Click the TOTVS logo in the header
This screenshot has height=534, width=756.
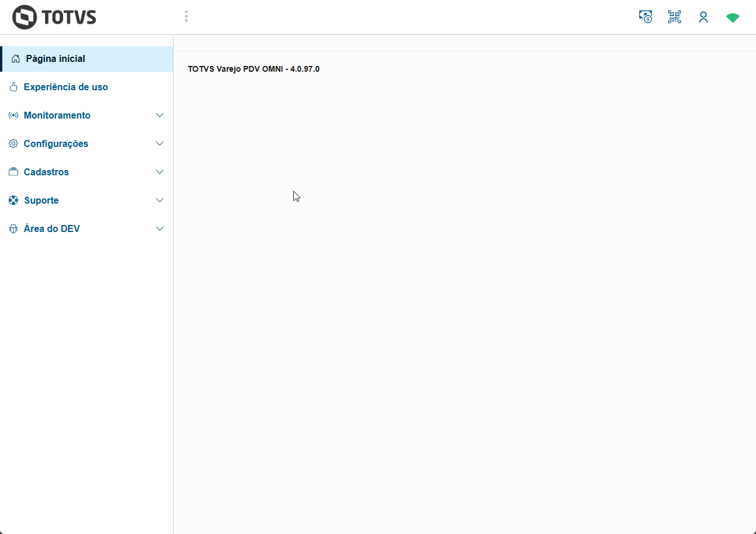click(54, 17)
